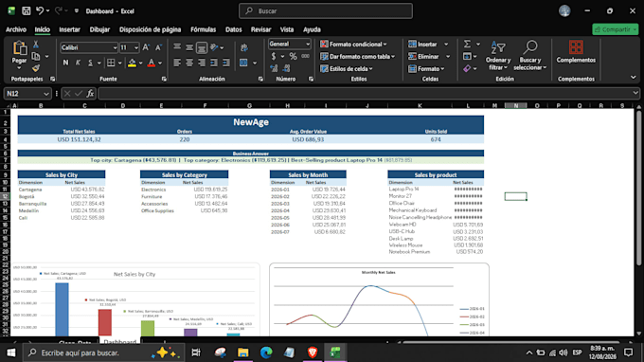Open the font color dropdown arrow
Image resolution: width=644 pixels, height=362 pixels.
160,63
